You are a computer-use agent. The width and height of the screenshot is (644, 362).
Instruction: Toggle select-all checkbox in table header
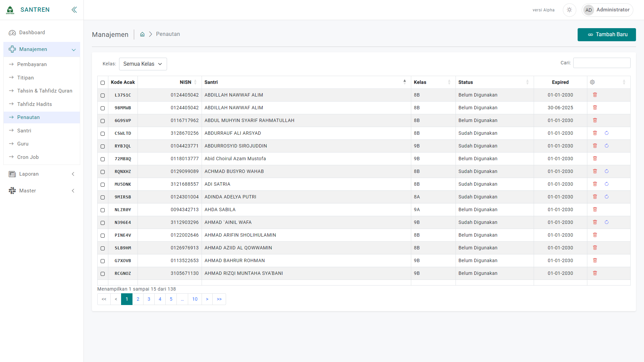tap(103, 83)
